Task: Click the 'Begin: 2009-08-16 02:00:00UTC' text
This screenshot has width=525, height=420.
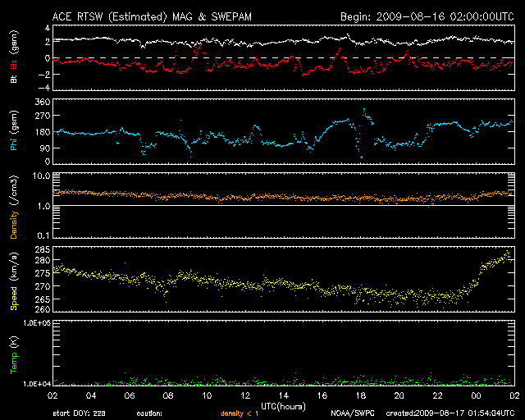Action: click(427, 16)
